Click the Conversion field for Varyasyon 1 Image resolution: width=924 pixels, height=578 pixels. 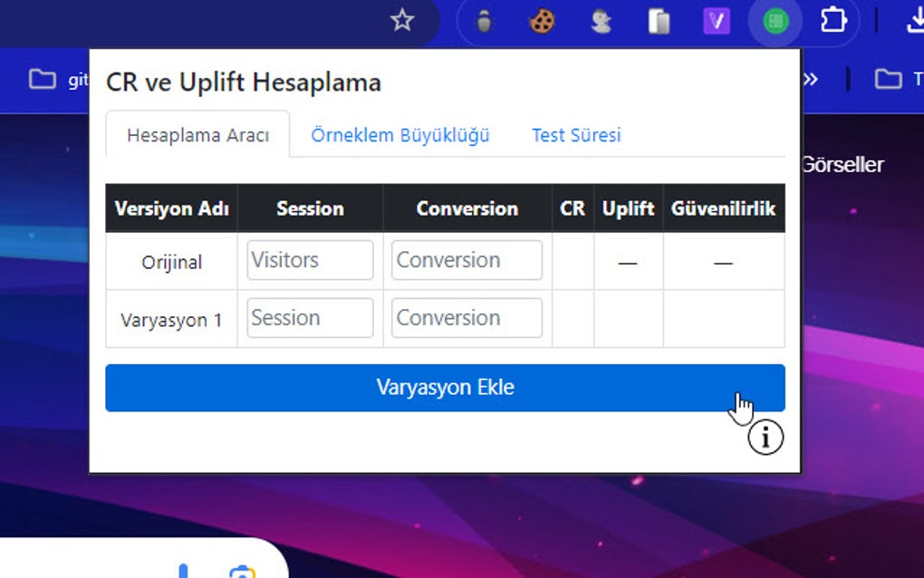click(466, 318)
